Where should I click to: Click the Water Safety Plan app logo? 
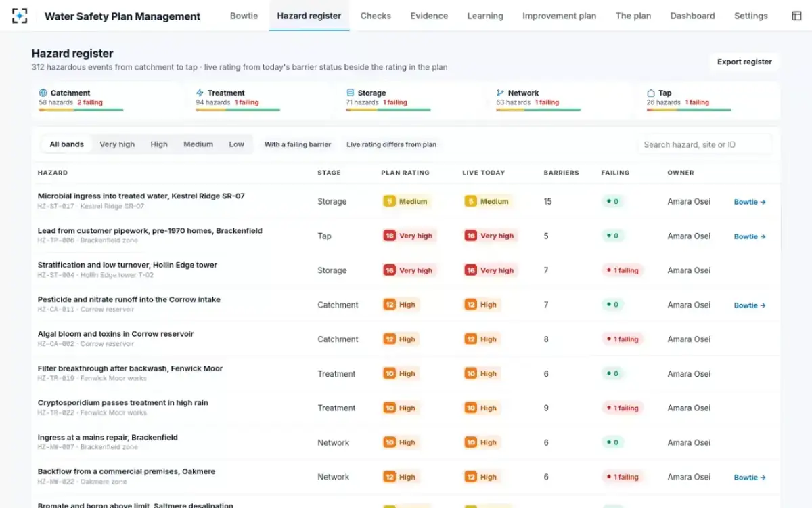[x=20, y=16]
